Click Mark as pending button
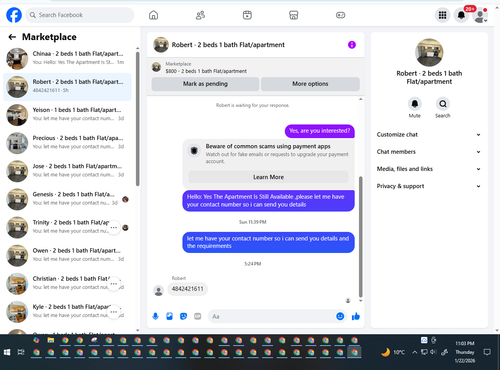Viewport: 500px width, 370px height. pyautogui.click(x=205, y=84)
